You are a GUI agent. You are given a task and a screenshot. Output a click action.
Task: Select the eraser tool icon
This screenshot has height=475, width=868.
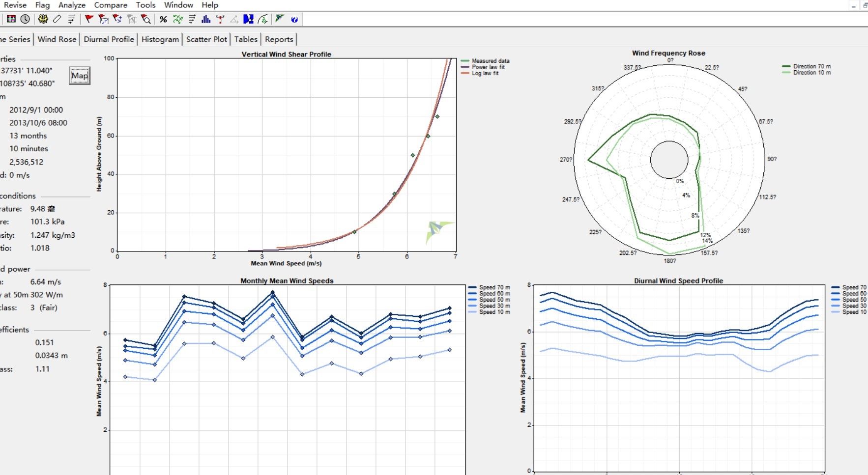pyautogui.click(x=57, y=19)
